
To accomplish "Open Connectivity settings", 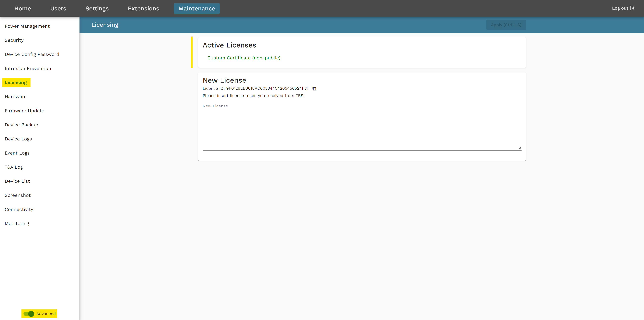I will click(x=19, y=209).
